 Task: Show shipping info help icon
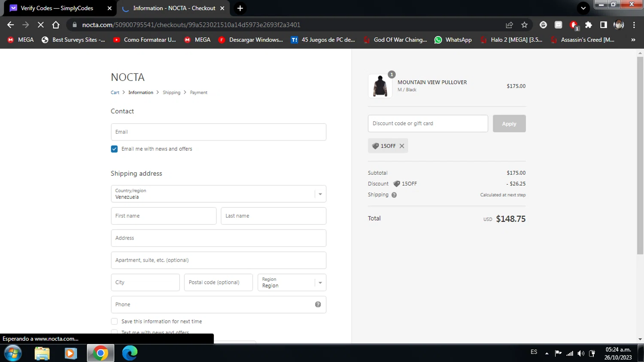[394, 195]
